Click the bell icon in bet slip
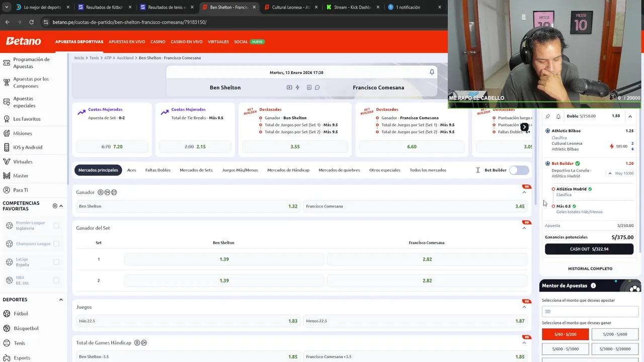 (x=558, y=116)
